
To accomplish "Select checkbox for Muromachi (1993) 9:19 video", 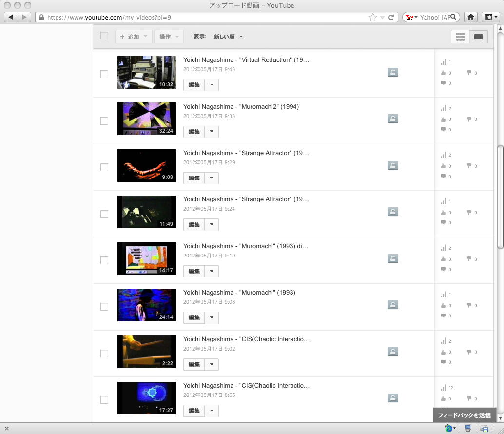I will point(104,260).
